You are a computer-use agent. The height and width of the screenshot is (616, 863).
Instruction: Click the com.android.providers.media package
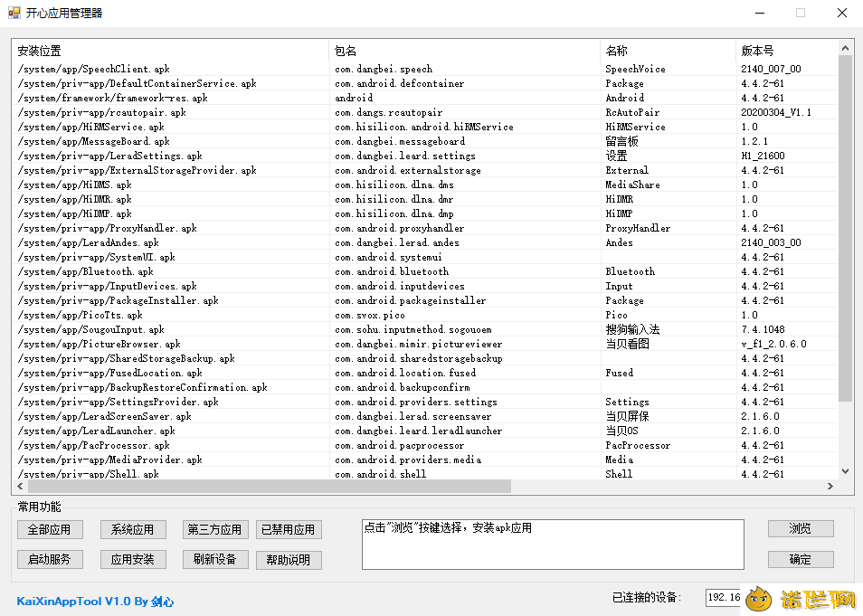tap(408, 460)
